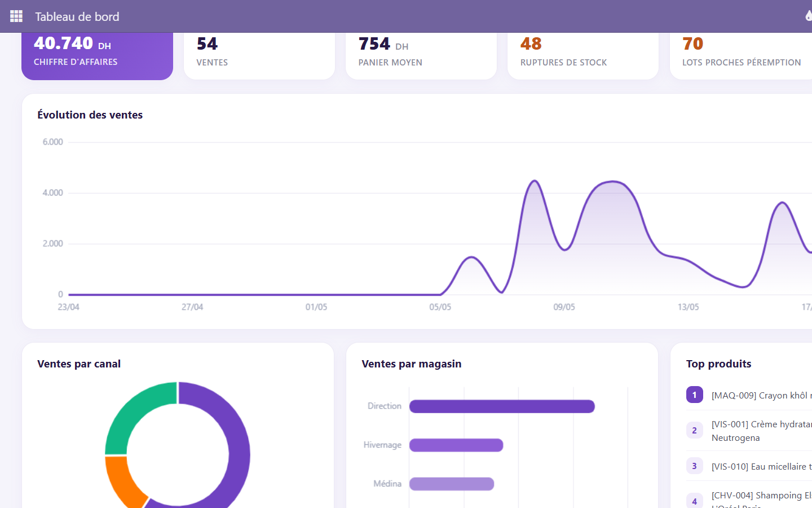Click rank badge 3 in Top produits

tap(695, 466)
